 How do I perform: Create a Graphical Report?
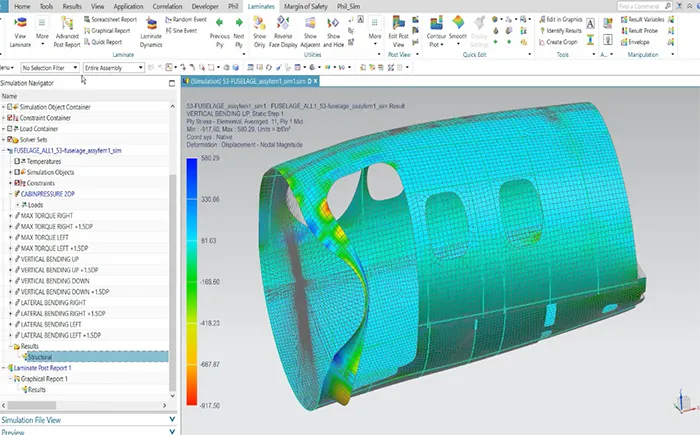107,31
